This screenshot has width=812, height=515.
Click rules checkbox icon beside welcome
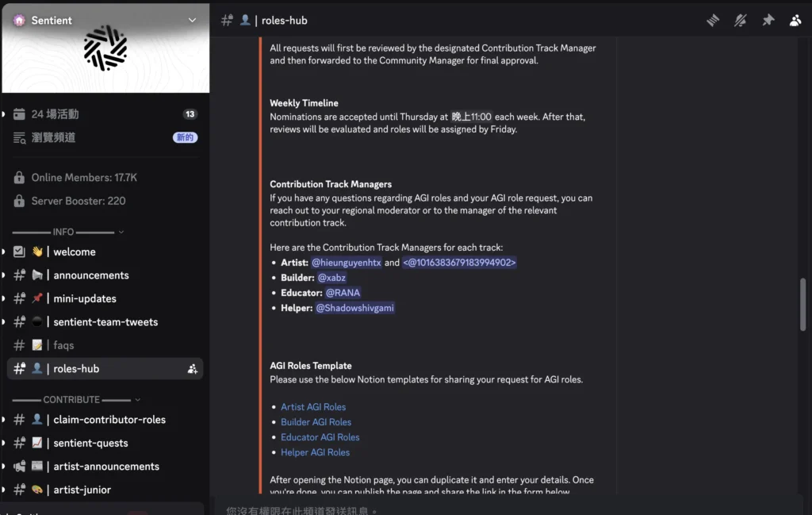[19, 252]
